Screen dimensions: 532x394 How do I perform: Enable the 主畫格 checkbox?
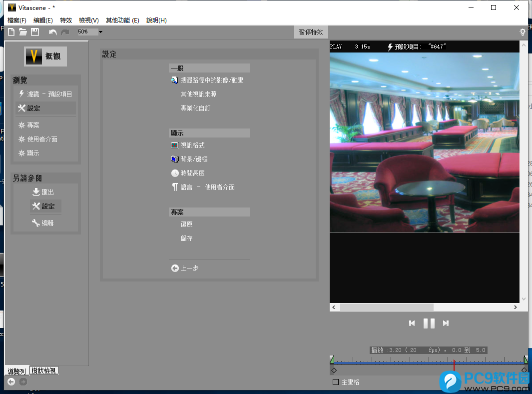pyautogui.click(x=336, y=382)
